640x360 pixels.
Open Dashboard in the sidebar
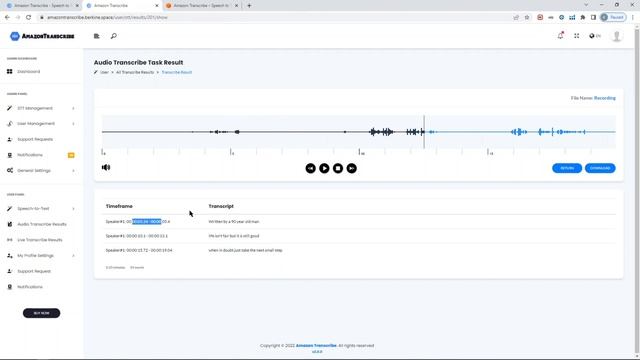(29, 71)
